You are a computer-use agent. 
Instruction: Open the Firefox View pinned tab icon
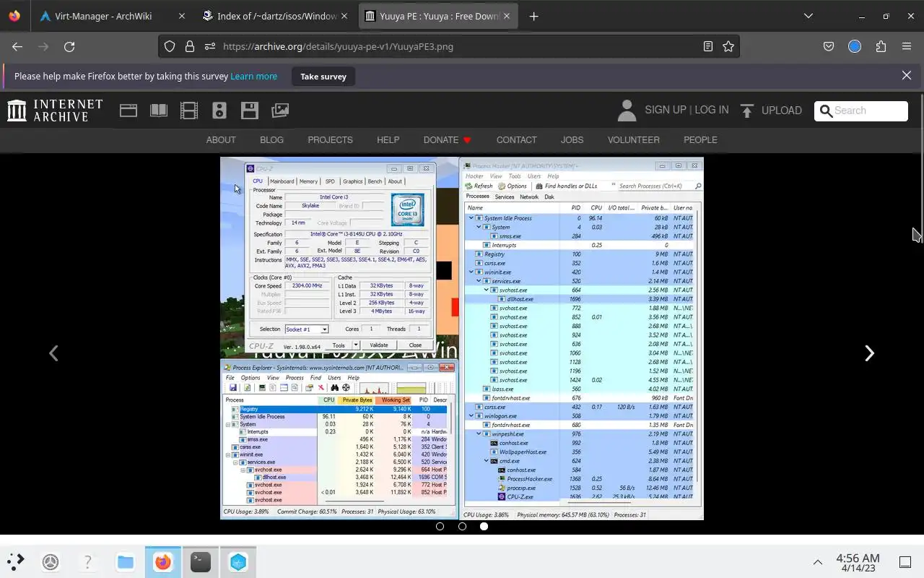tap(14, 16)
